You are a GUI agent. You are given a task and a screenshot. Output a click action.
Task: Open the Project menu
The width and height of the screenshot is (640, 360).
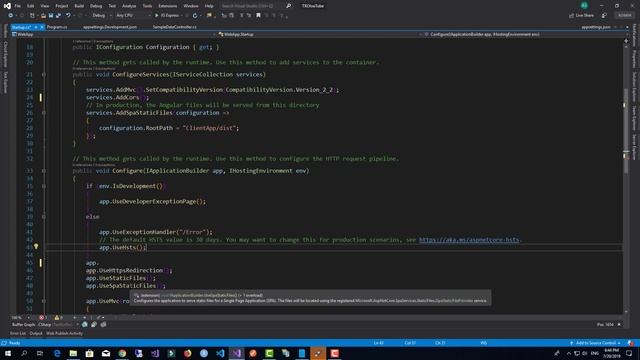pyautogui.click(x=62, y=6)
